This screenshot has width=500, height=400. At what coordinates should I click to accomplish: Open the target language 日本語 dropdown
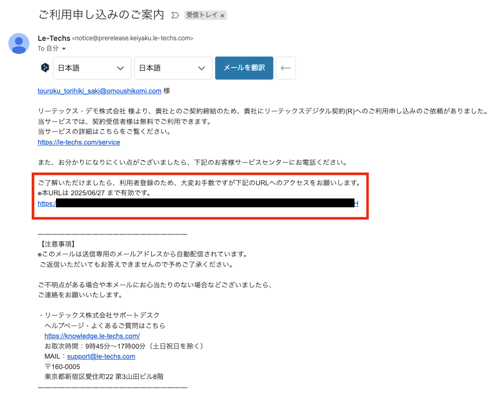173,68
